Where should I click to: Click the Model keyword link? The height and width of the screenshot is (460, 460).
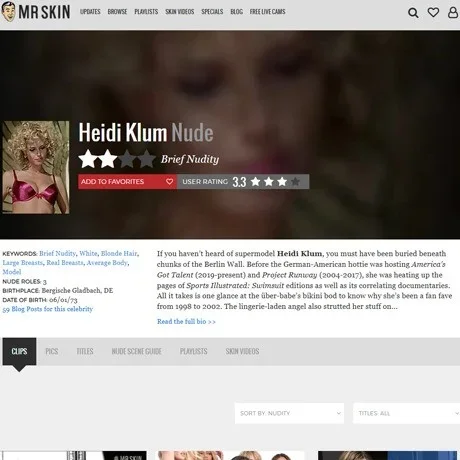12,272
